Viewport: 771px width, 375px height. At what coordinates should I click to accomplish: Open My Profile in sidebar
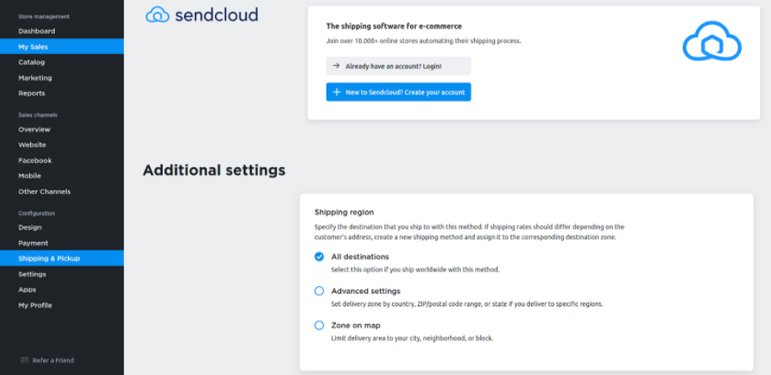(62, 305)
